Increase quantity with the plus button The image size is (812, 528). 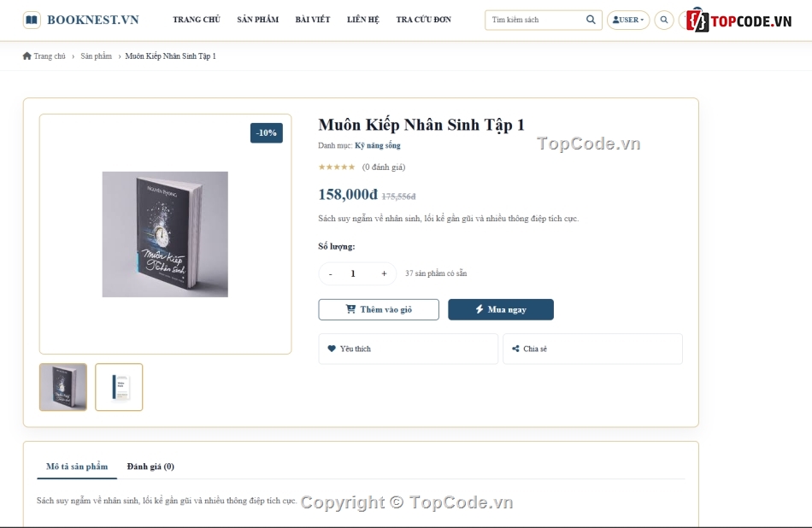(384, 273)
